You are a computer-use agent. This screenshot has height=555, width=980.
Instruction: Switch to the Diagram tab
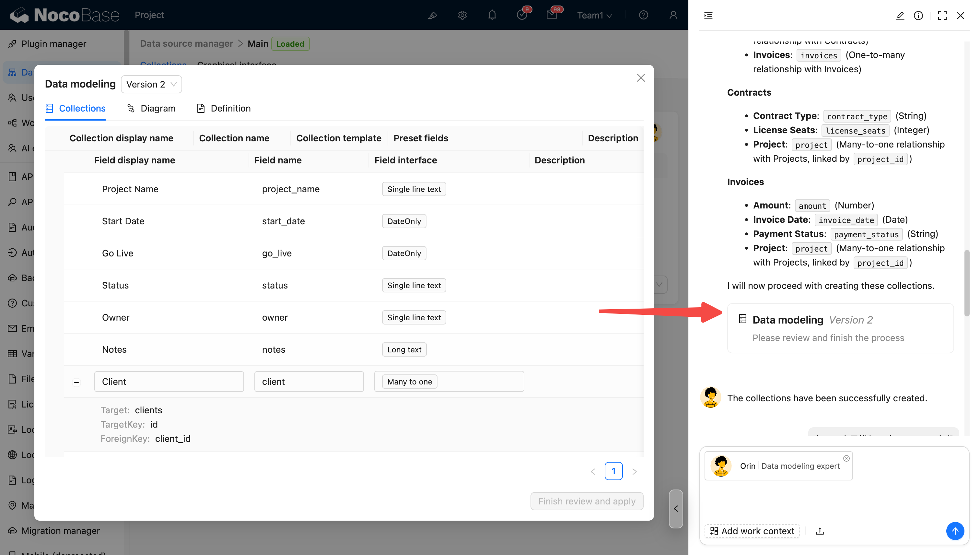click(151, 108)
